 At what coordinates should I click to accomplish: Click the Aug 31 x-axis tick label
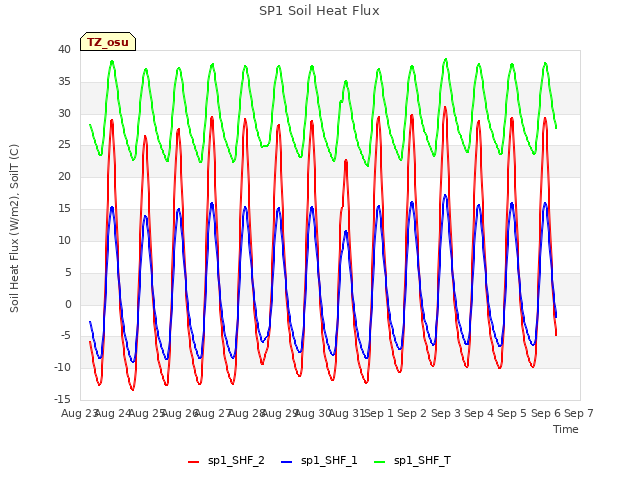coord(347,413)
